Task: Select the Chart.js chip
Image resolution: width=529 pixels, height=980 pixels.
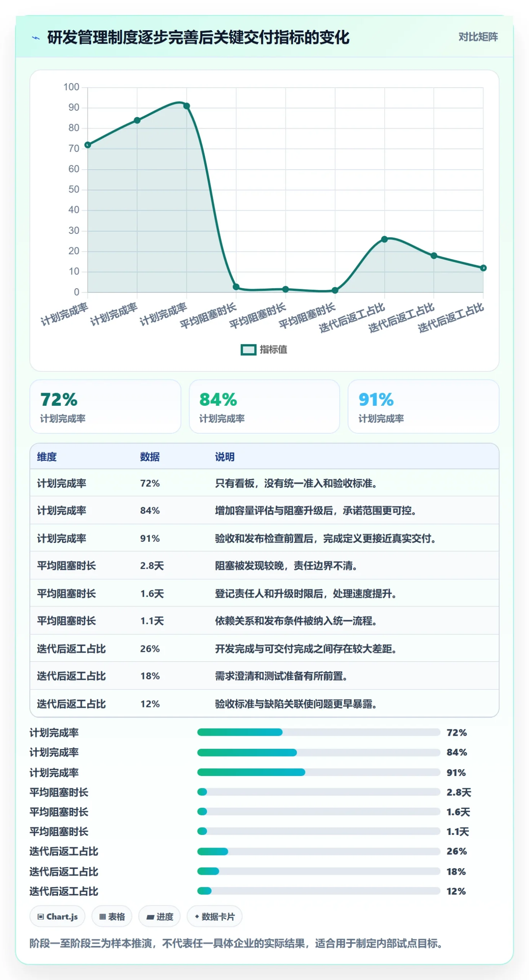Action: 57,916
